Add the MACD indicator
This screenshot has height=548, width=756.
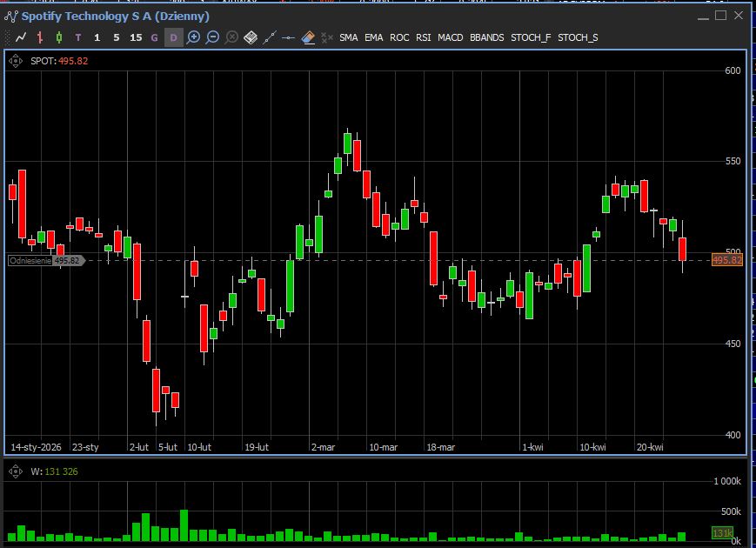click(450, 37)
